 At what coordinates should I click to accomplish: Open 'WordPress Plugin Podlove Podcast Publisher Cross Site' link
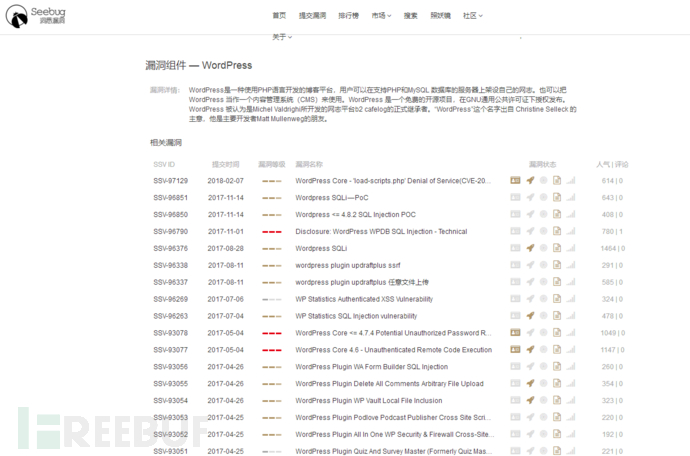tap(393, 417)
